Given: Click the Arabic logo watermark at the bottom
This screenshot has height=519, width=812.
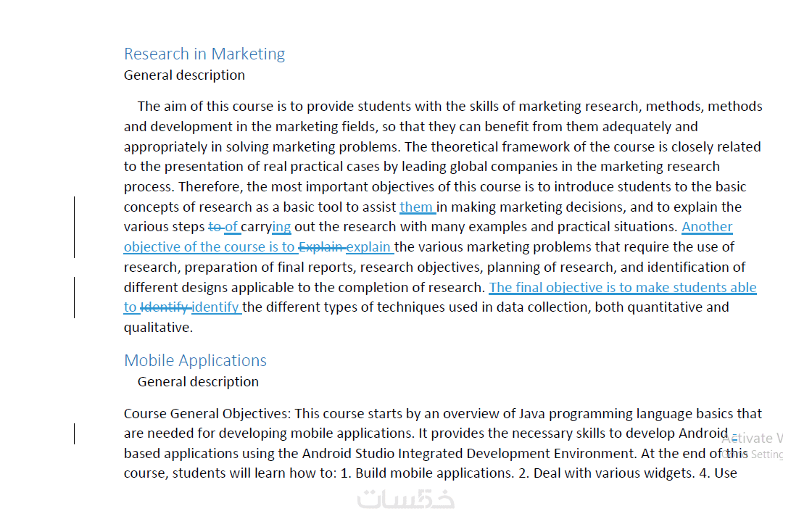Looking at the screenshot, I should pyautogui.click(x=406, y=499).
